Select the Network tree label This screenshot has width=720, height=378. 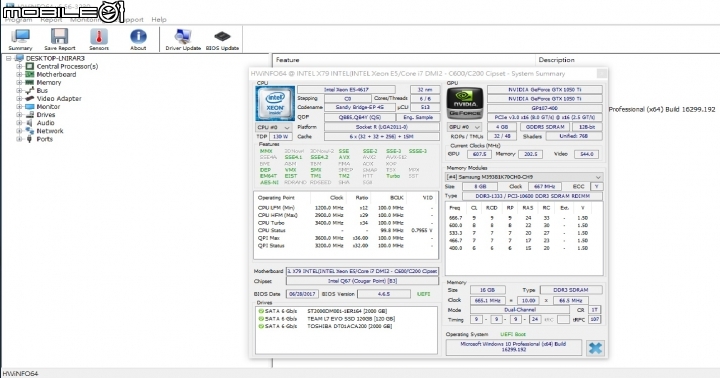point(50,131)
